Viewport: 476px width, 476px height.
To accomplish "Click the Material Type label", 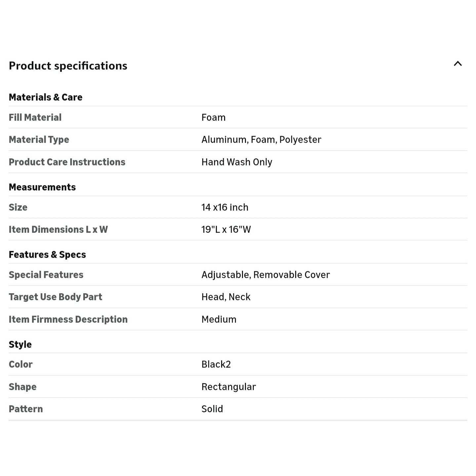I will (x=39, y=139).
